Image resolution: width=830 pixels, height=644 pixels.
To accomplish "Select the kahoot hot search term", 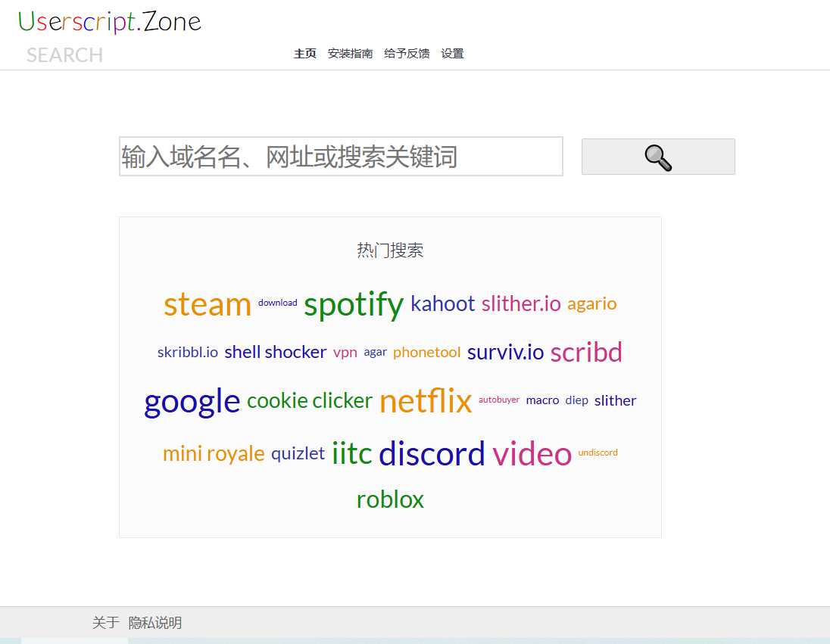I will click(x=442, y=303).
